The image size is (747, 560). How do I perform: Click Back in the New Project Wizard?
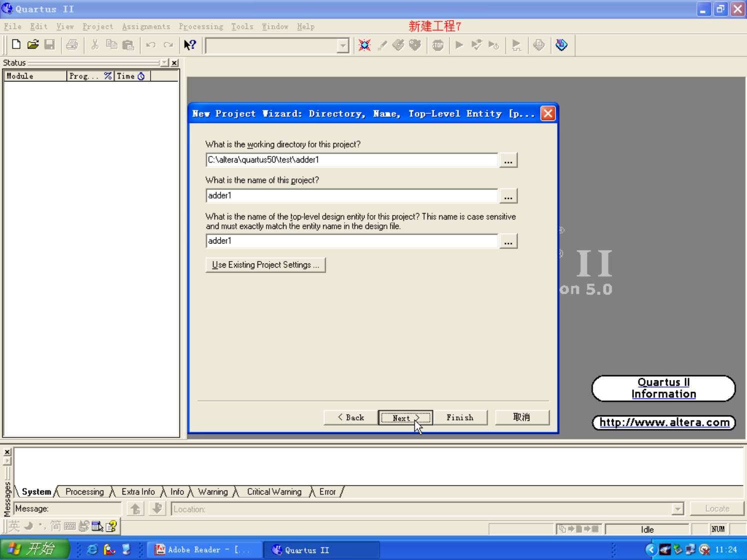pos(351,417)
